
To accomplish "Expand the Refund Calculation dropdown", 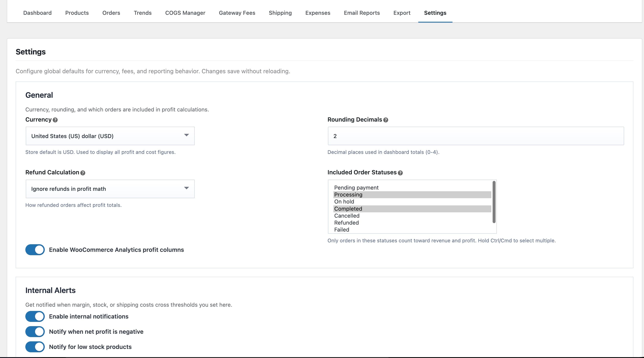I will 110,189.
